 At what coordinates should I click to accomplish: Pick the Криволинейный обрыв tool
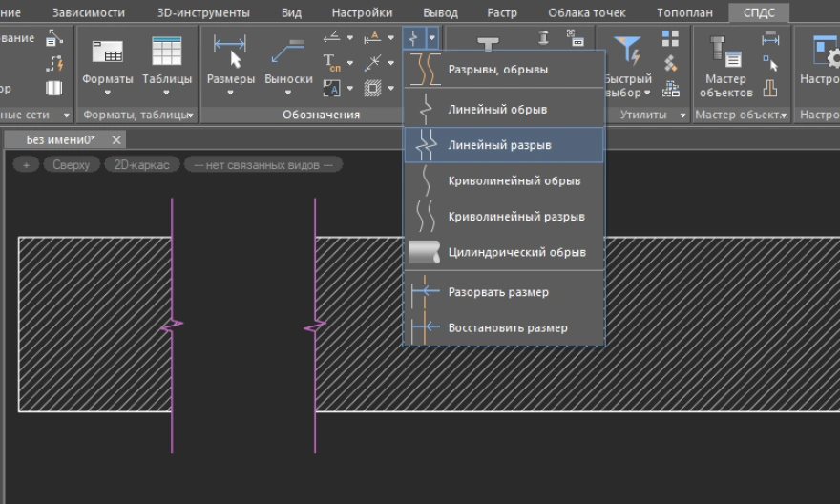click(514, 181)
